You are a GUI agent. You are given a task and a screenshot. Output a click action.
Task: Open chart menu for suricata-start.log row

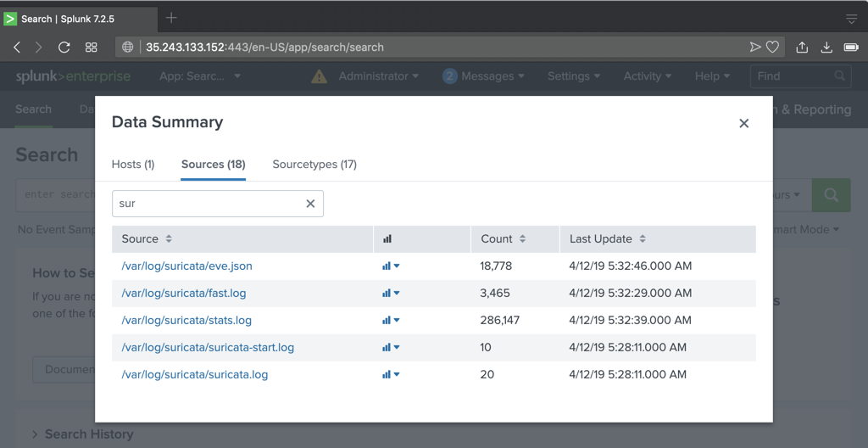[390, 348]
